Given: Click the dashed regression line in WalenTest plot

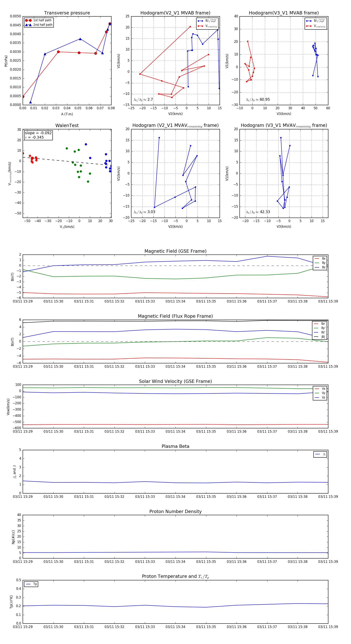Looking at the screenshot, I should pos(67,161).
